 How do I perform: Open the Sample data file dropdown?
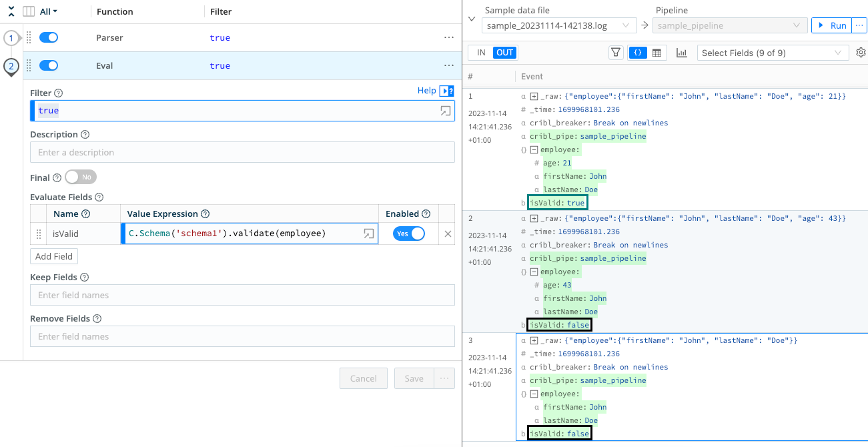click(558, 25)
